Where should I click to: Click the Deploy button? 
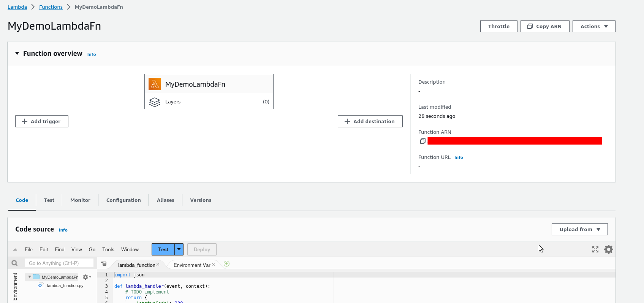tap(202, 249)
